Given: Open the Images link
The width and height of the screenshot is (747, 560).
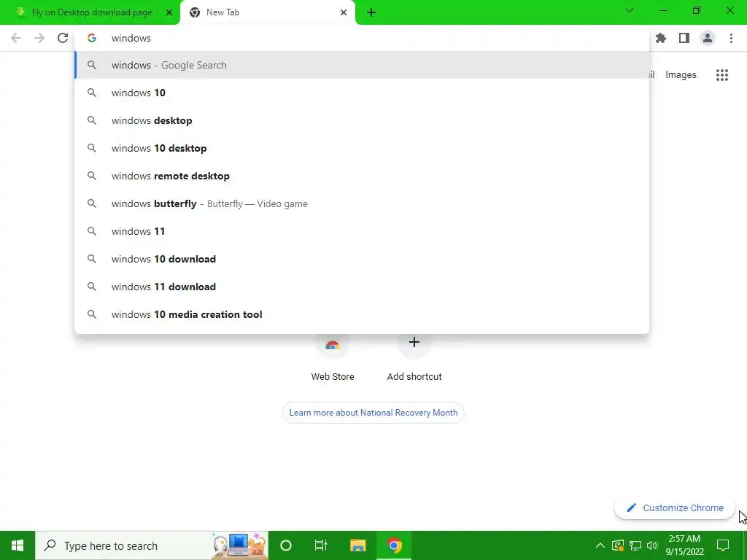Looking at the screenshot, I should pyautogui.click(x=681, y=75).
